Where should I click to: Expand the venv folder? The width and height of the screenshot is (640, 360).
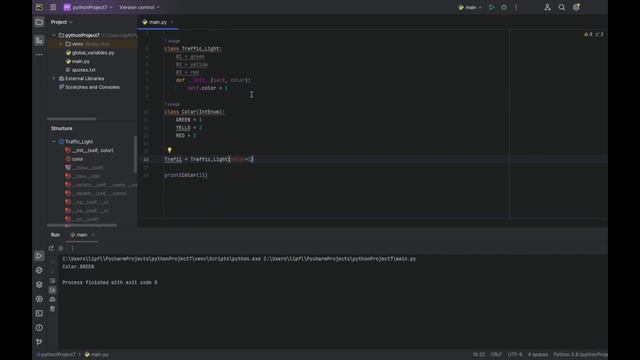(x=61, y=44)
